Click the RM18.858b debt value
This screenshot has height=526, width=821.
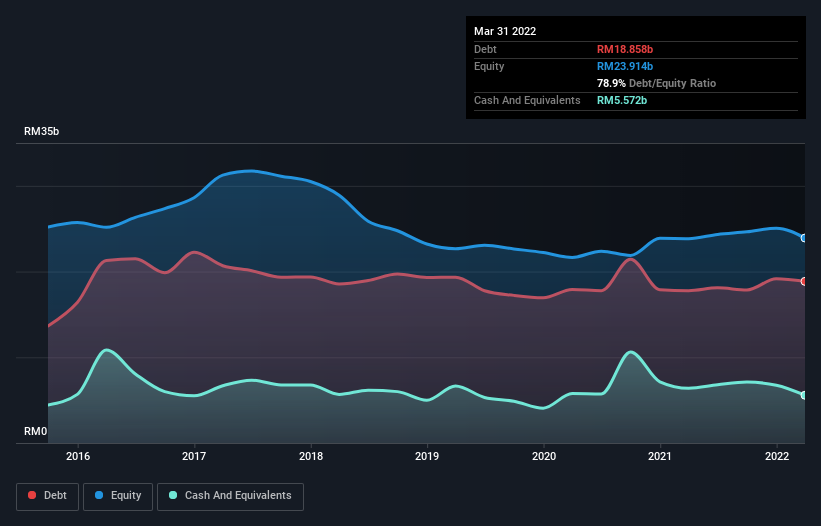pyautogui.click(x=625, y=49)
